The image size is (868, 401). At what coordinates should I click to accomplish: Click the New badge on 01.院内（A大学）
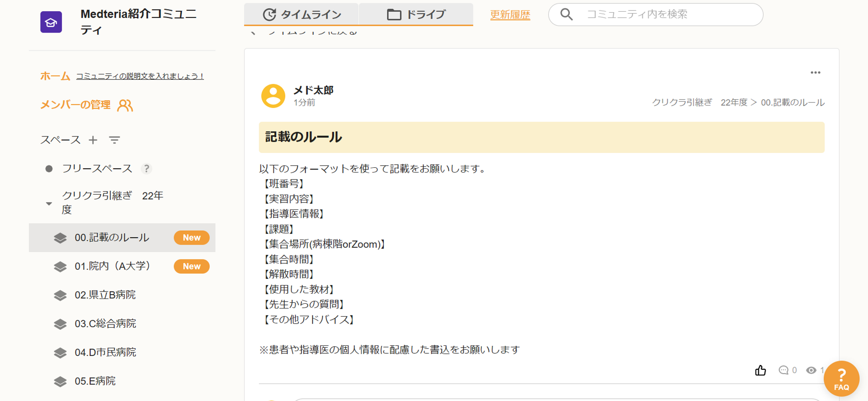[191, 266]
